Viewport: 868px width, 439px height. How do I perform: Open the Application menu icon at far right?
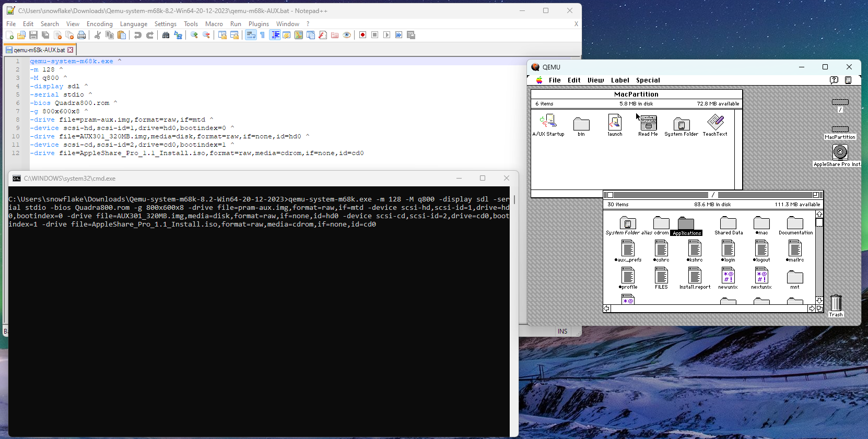pos(848,80)
